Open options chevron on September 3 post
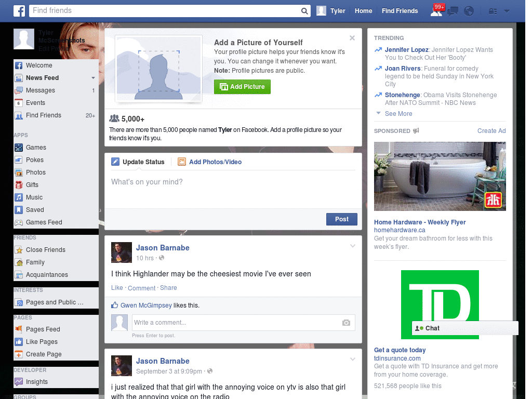This screenshot has height=399, width=532. [353, 360]
